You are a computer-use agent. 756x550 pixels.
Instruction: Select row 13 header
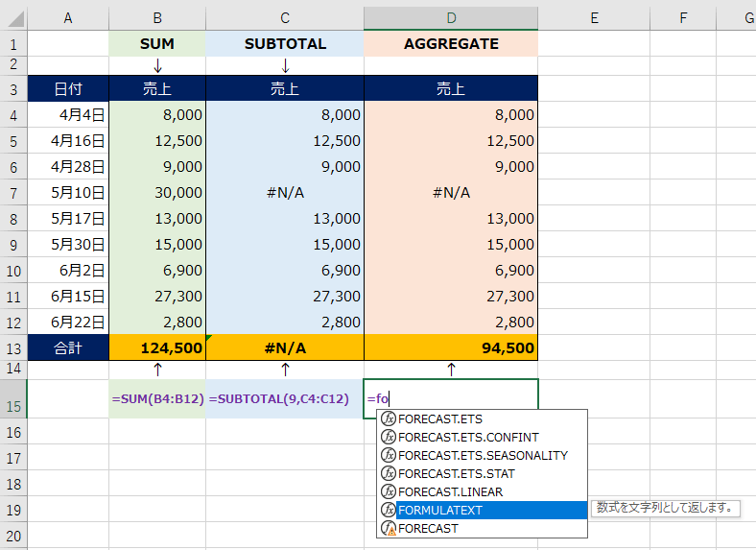pos(13,347)
